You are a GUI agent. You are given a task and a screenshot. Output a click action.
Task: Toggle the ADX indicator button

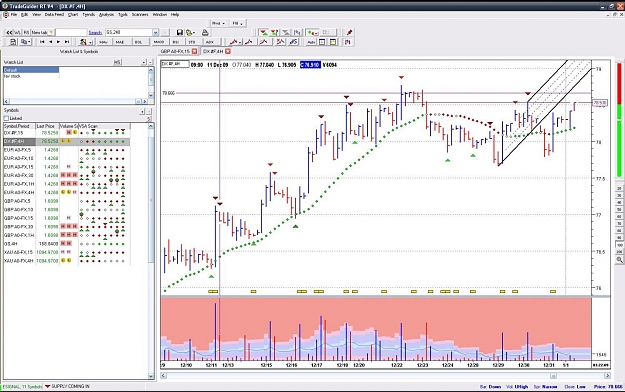coord(210,42)
